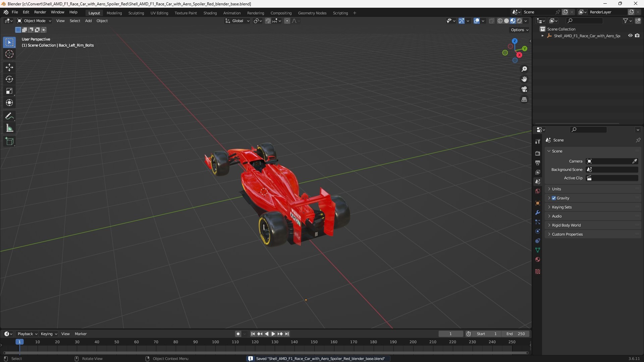
Task: Open World properties tab icon
Action: pos(538,191)
